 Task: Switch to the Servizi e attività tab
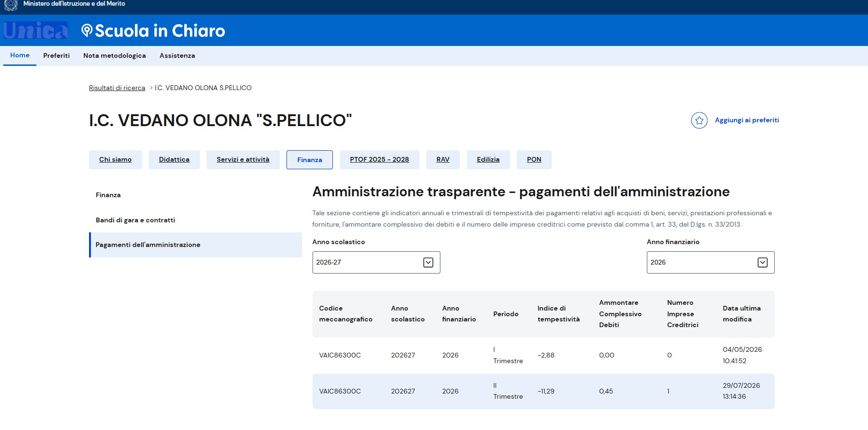(243, 160)
